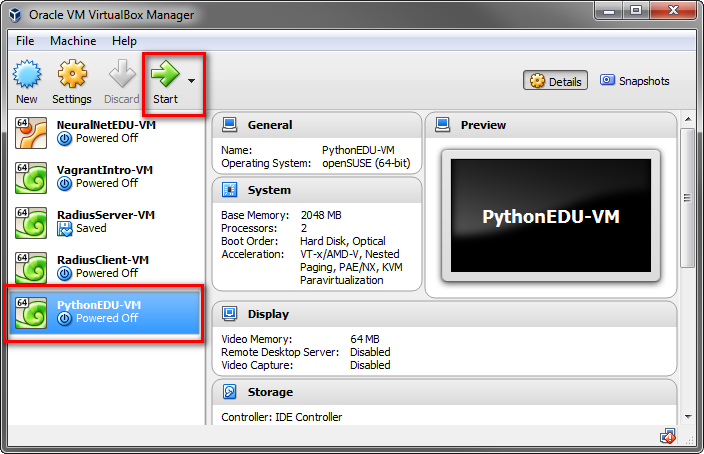This screenshot has height=454, width=704.
Task: Click the New virtual machine icon
Action: click(x=27, y=74)
